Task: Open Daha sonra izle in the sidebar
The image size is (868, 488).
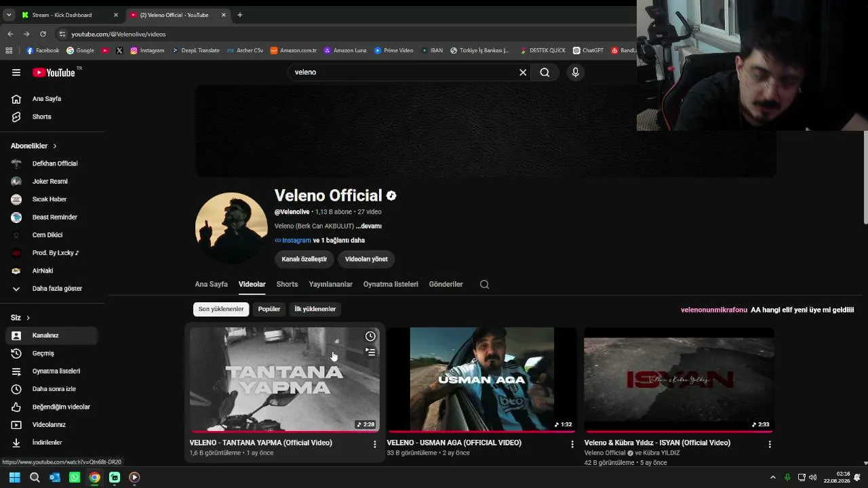Action: [x=52, y=389]
